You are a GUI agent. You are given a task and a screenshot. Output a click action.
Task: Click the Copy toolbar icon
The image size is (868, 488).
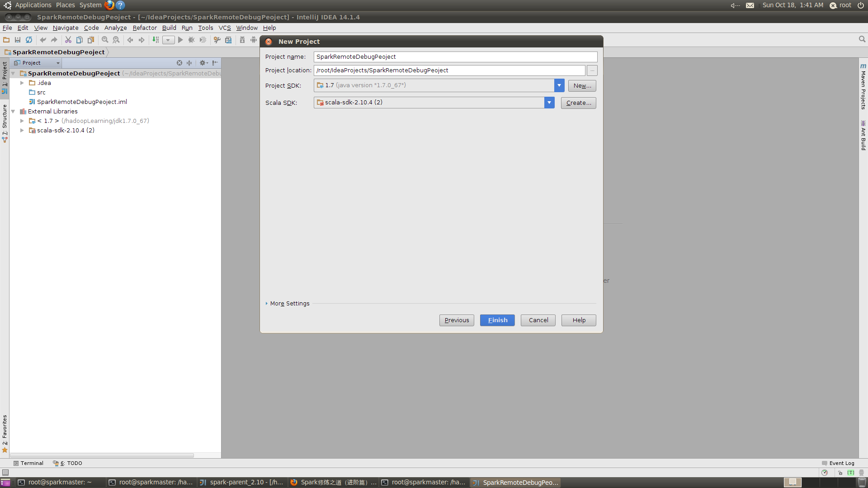80,40
